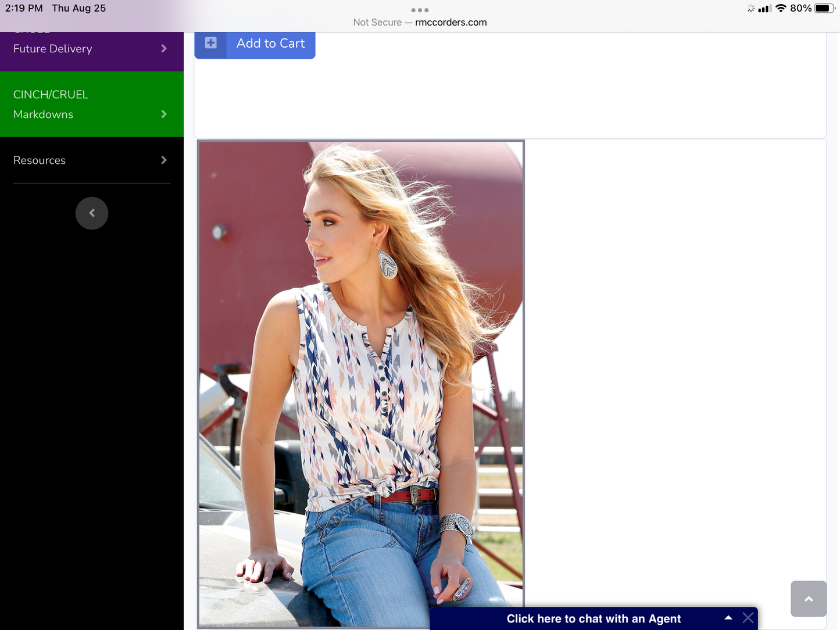Tap the battery indicator in status bar
The image size is (840, 630).
click(824, 8)
